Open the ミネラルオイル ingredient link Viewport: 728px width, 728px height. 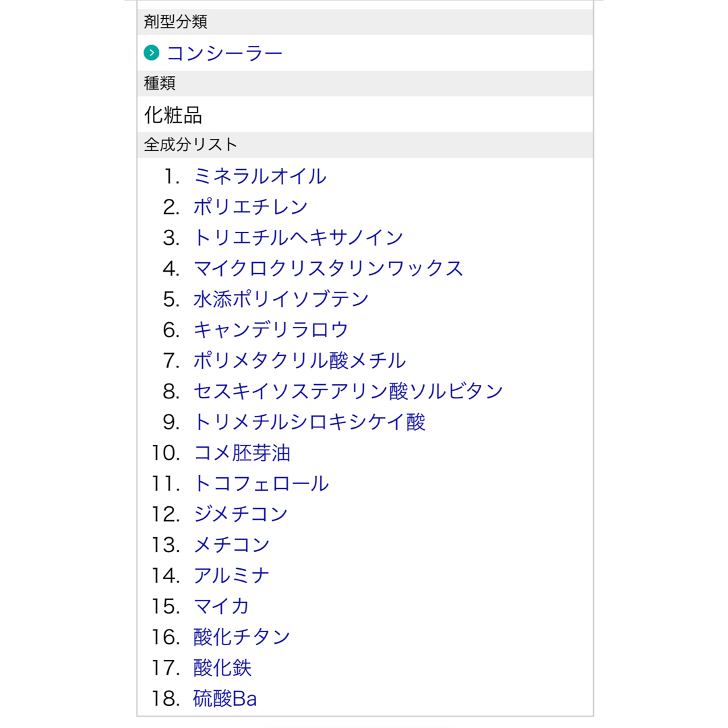click(260, 177)
